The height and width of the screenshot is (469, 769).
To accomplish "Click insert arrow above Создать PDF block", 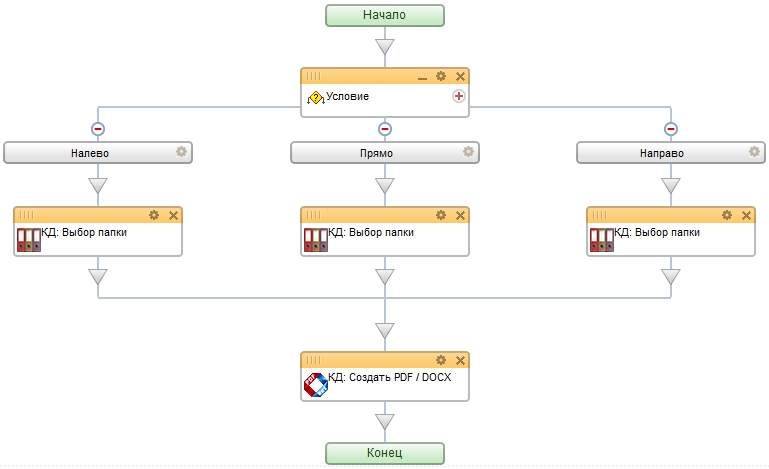I will click(385, 330).
